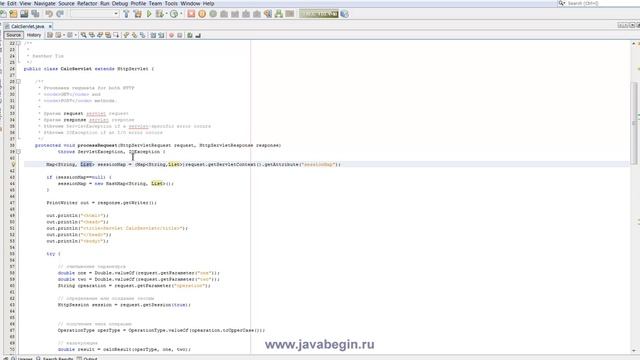
Task: Open the Run menu
Action: 104,3
